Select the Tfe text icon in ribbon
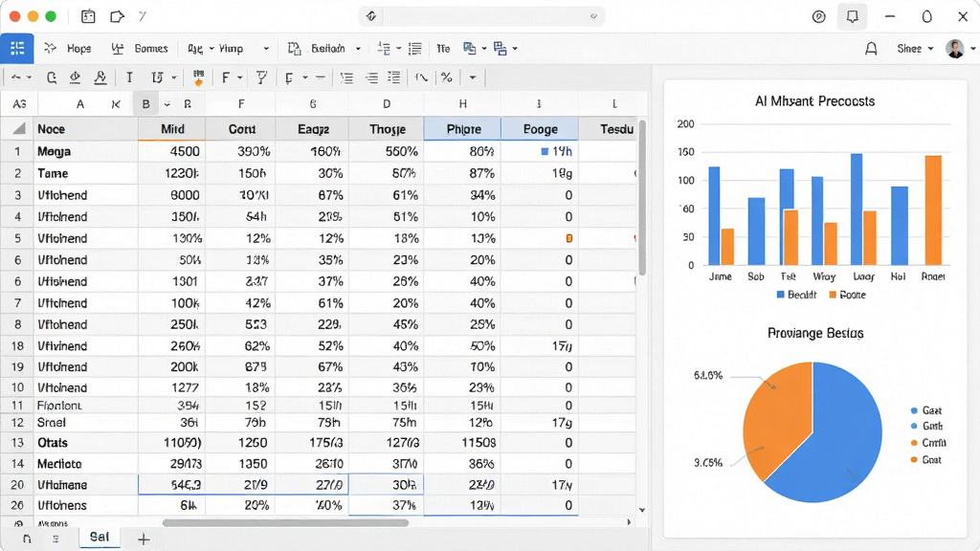This screenshot has width=980, height=551. (443, 49)
